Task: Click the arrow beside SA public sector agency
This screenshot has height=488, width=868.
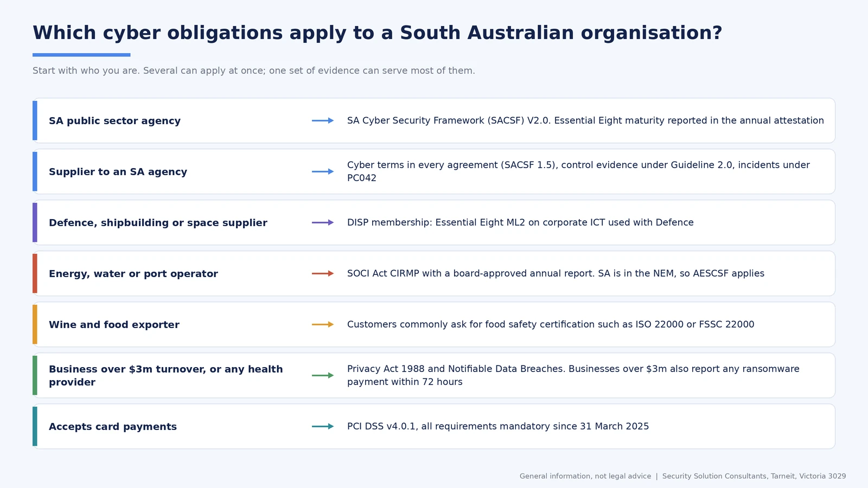Action: (323, 120)
